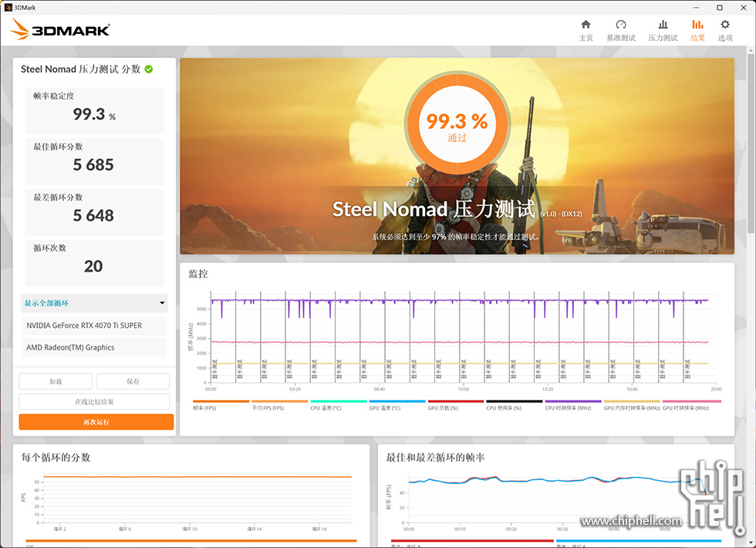Click the 保存 button
Viewport: 756px width, 548px height.
pos(133,381)
